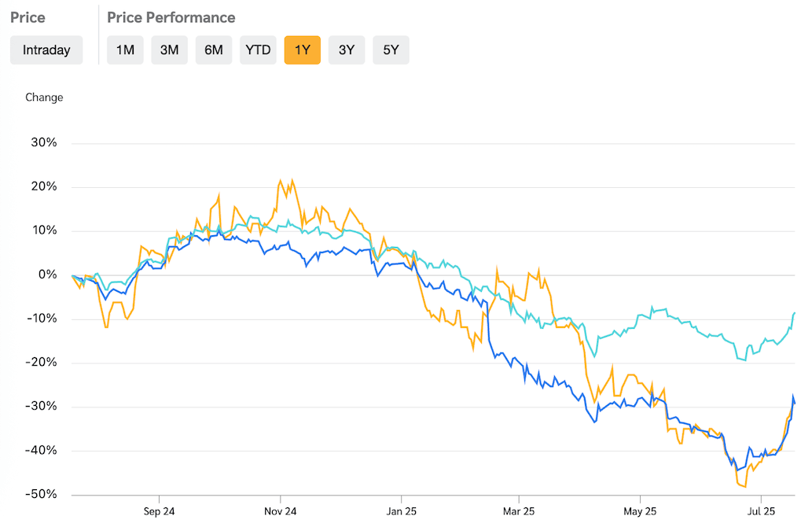This screenshot has width=812, height=527.
Task: Click the May 25 date marker
Action: click(x=640, y=510)
